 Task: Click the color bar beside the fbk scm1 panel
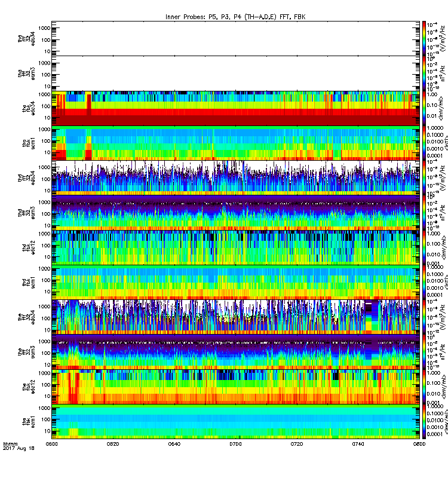[424, 422]
